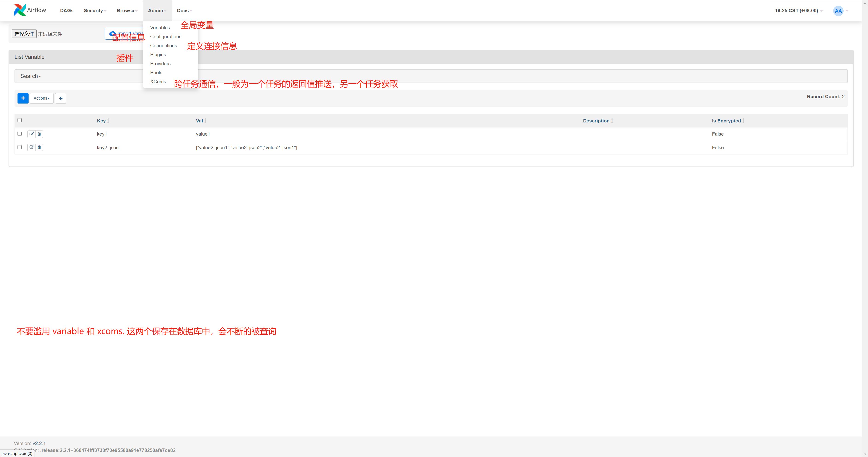This screenshot has width=868, height=457.
Task: Check the select-all checkbox in table header
Action: [20, 120]
